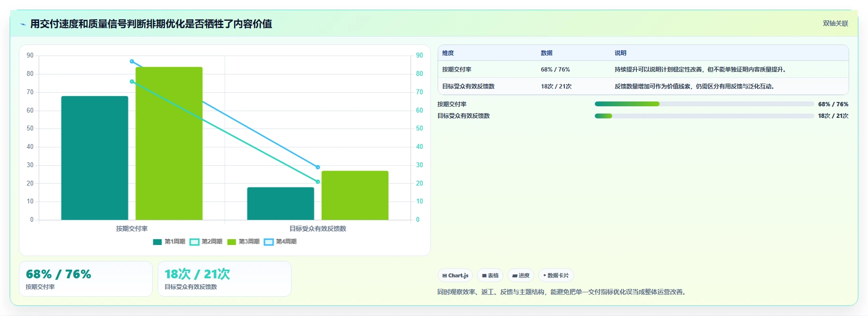Click the dark teal 第1周期 legend swatch
The width and height of the screenshot is (868, 316).
coord(157,242)
